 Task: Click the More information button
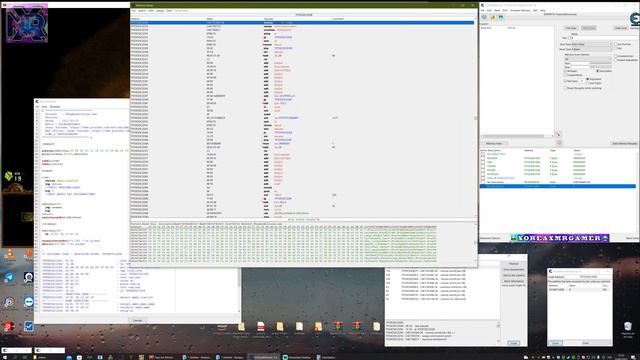514,281
